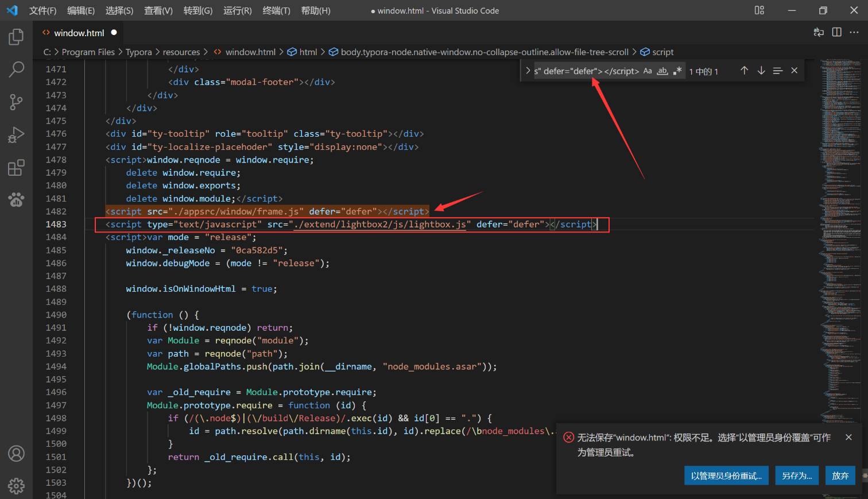
Task: Click line number 1490 in gutter
Action: (x=56, y=315)
